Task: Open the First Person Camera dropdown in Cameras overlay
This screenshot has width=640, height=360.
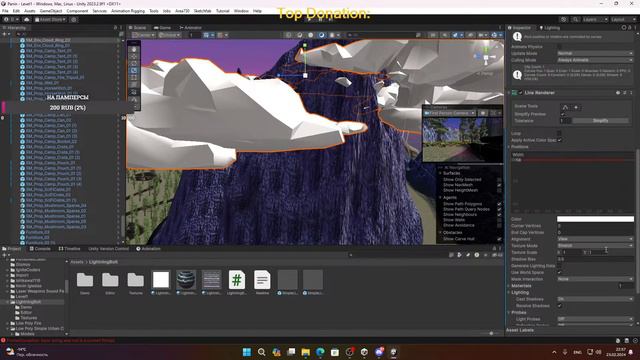Action: 450,113
